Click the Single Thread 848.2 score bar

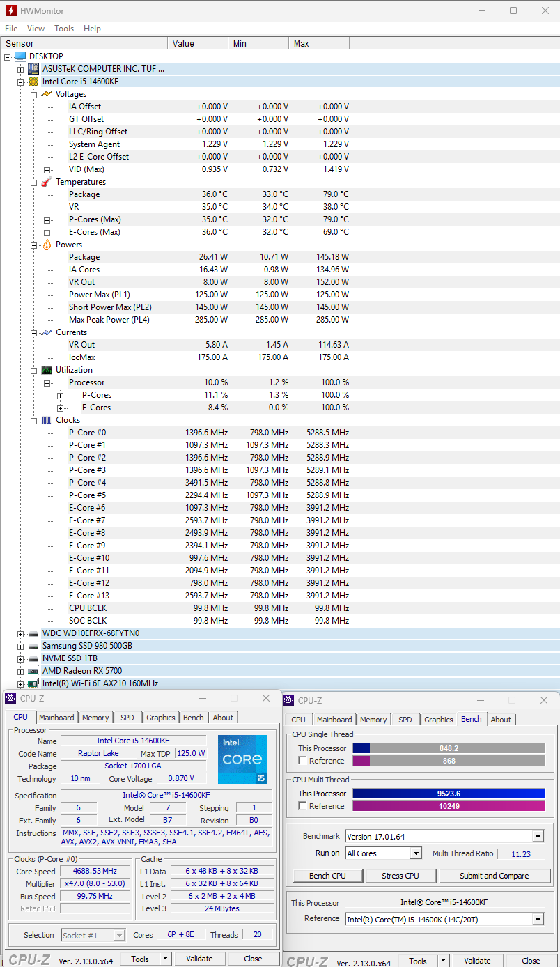(449, 748)
